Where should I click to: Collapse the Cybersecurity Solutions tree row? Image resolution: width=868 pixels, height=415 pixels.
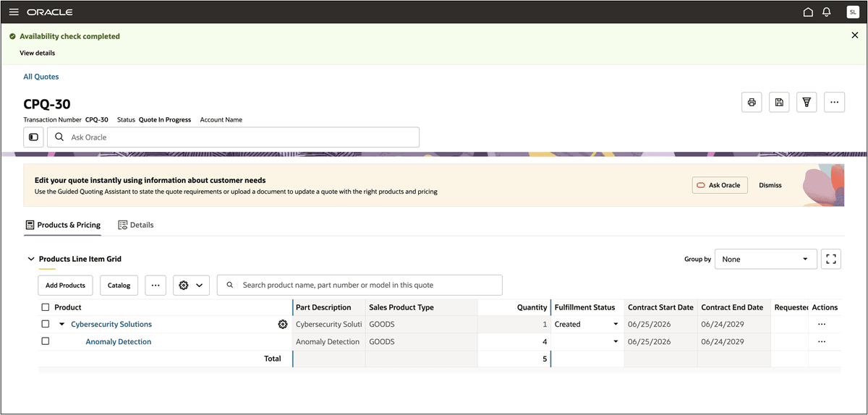click(x=62, y=325)
